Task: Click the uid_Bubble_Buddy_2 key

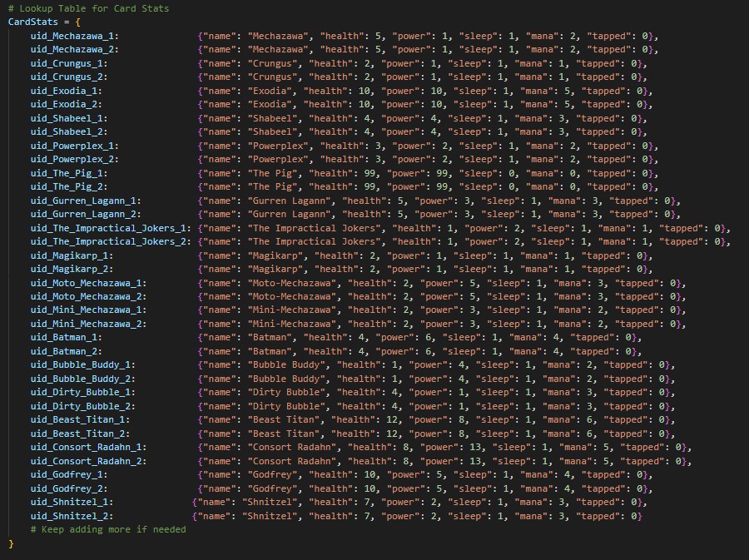Action: [82, 379]
